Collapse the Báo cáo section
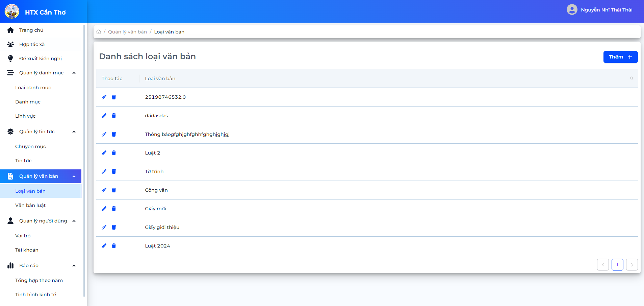Image resolution: width=644 pixels, height=306 pixels. click(74, 266)
